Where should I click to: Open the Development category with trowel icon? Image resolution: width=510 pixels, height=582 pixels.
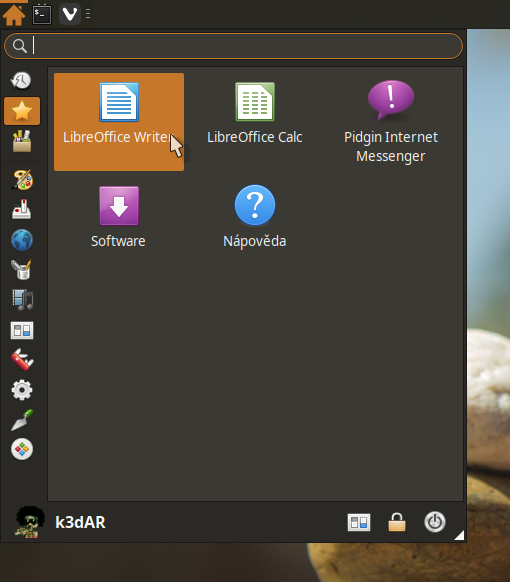22,420
